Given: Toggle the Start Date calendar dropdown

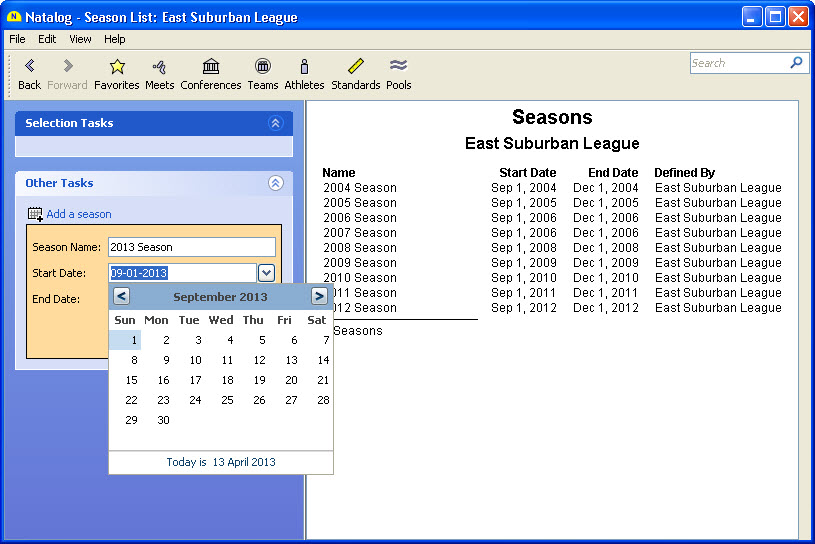Looking at the screenshot, I should 266,273.
